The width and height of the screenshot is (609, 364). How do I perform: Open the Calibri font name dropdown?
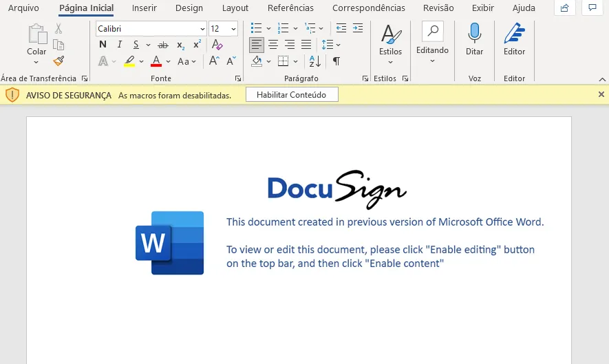[x=202, y=29]
